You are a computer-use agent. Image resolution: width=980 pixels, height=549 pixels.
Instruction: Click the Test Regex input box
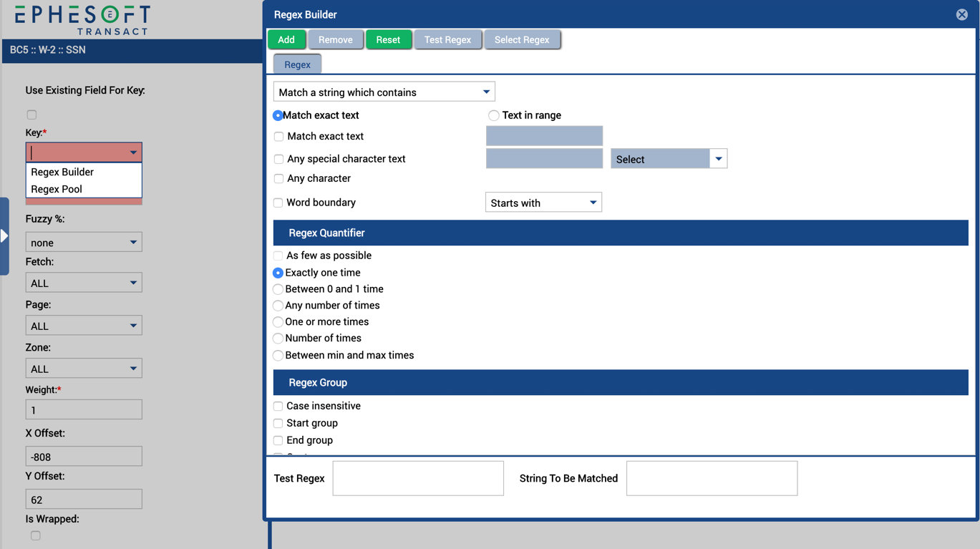418,478
